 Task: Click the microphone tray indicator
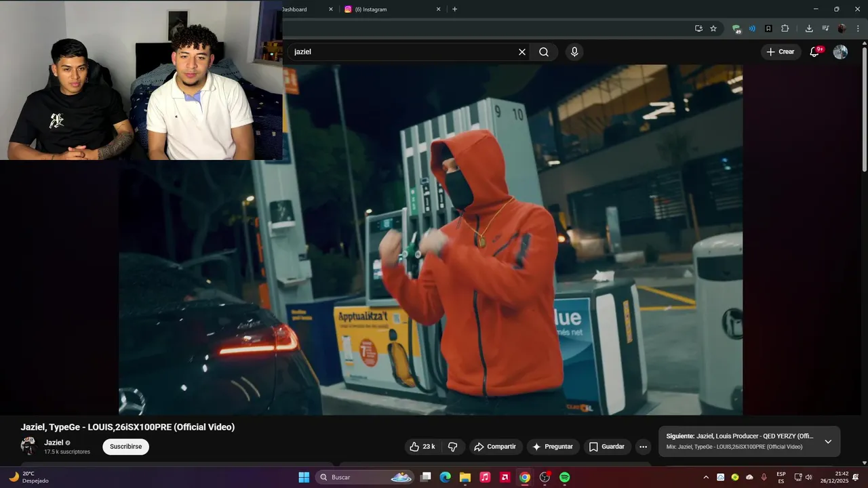click(x=764, y=477)
